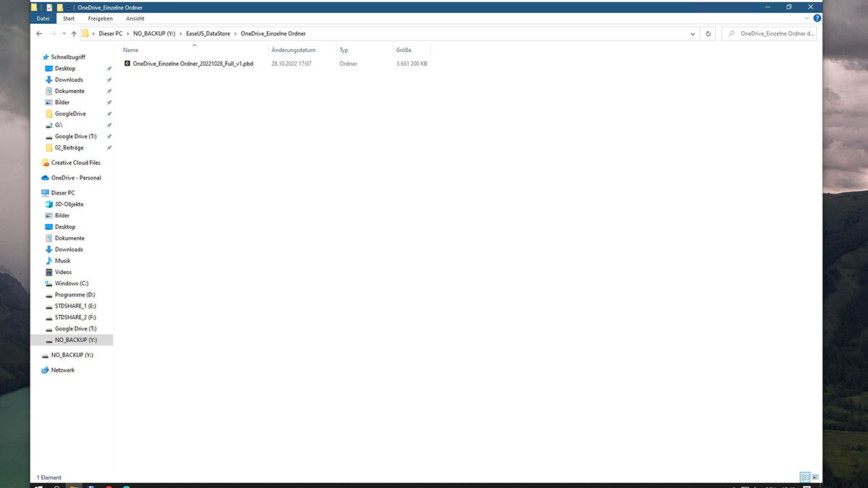Expand the breadcrumb chevron after Dieser PC

(x=128, y=33)
